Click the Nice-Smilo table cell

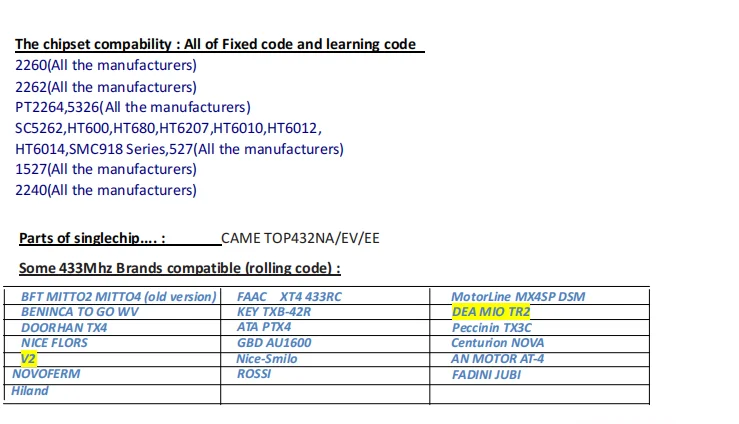coord(266,358)
